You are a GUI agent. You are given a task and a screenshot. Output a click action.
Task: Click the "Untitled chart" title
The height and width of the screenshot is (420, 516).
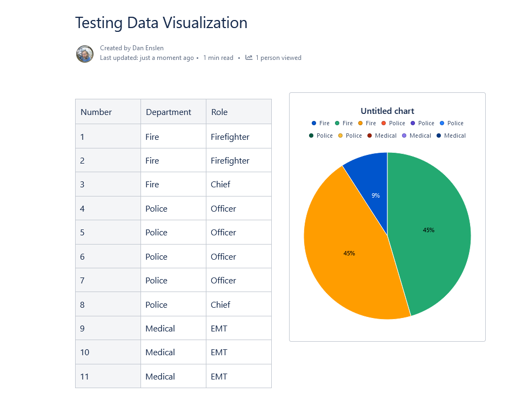tap(387, 111)
